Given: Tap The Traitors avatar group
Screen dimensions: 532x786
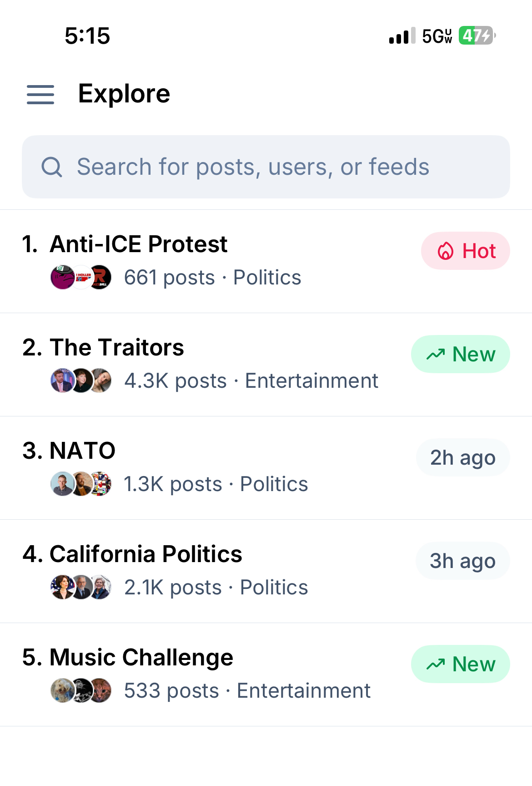Looking at the screenshot, I should (x=81, y=381).
